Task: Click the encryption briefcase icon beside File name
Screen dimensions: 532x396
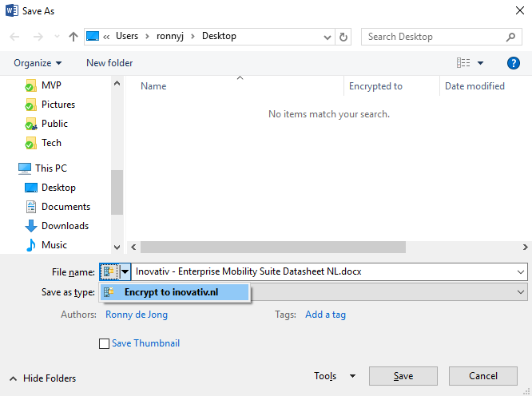Action: coord(109,271)
